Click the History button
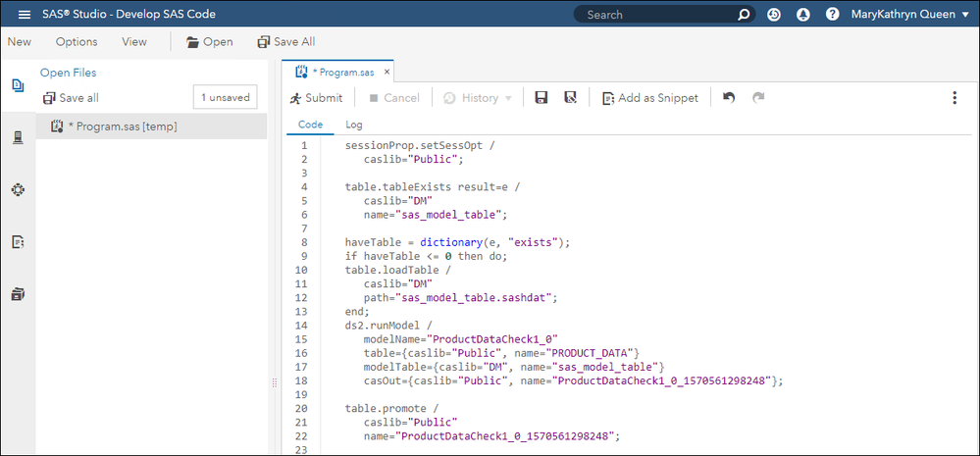 pyautogui.click(x=472, y=98)
